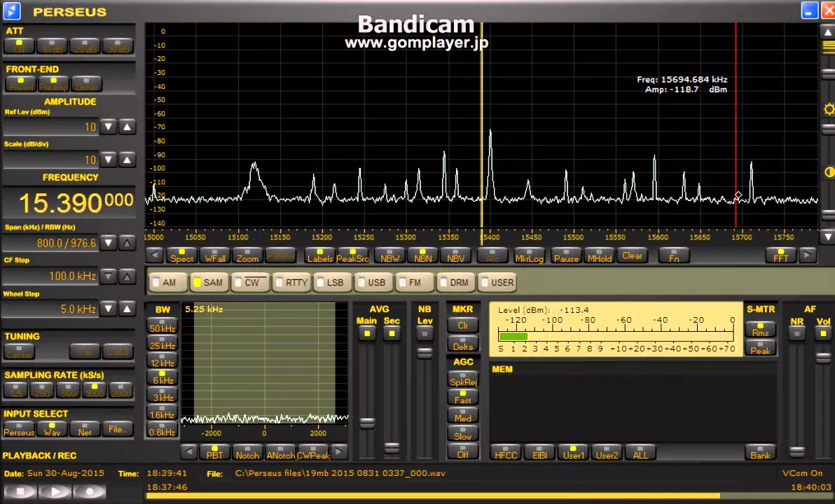Set bandwidth to 50 kHz

[x=162, y=325]
